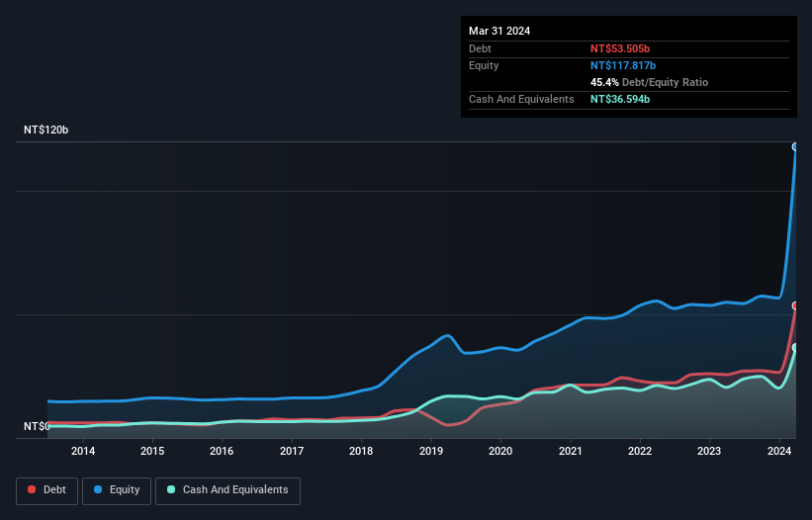Viewport: 812px width, 520px height.
Task: Click the NT$117.817b equity value
Action: tap(623, 65)
